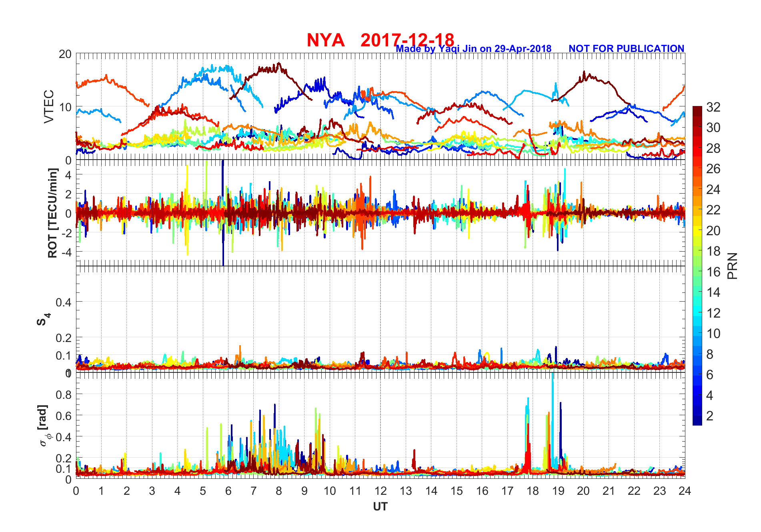761x532 pixels.
Task: Select colorbar tick label 8
Action: pos(710,354)
